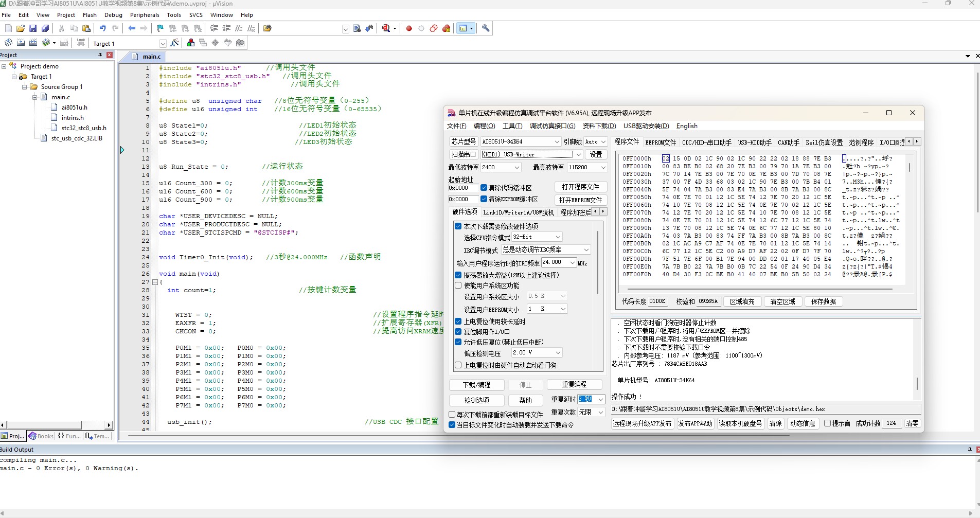Save all files icon
The height and width of the screenshot is (518, 980).
[45, 28]
